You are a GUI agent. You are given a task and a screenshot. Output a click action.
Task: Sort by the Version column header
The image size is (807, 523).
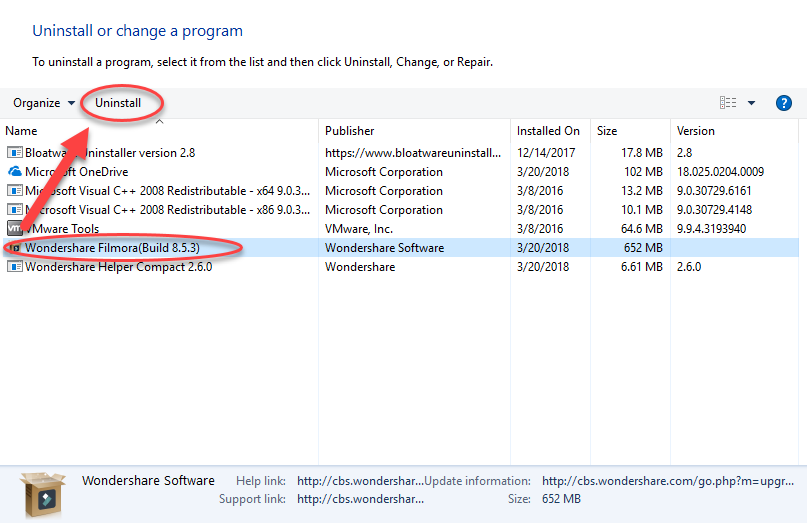(695, 131)
